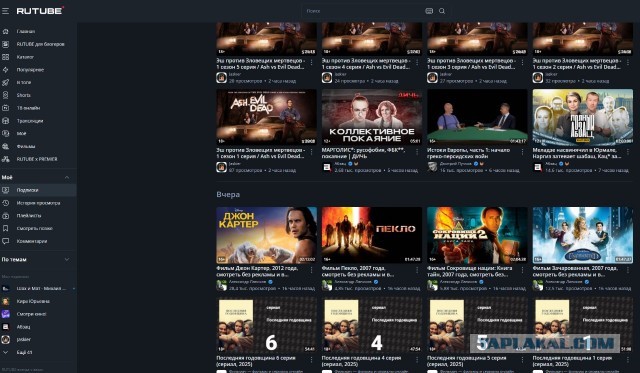
Task: Open options for Эш против мертвецов 4 серия
Action: pos(417,63)
